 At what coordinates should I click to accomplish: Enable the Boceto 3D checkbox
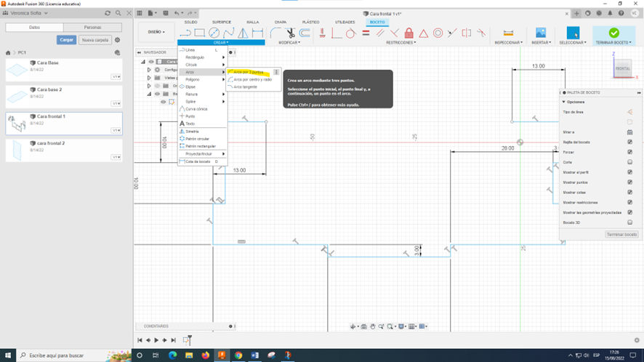click(x=629, y=222)
